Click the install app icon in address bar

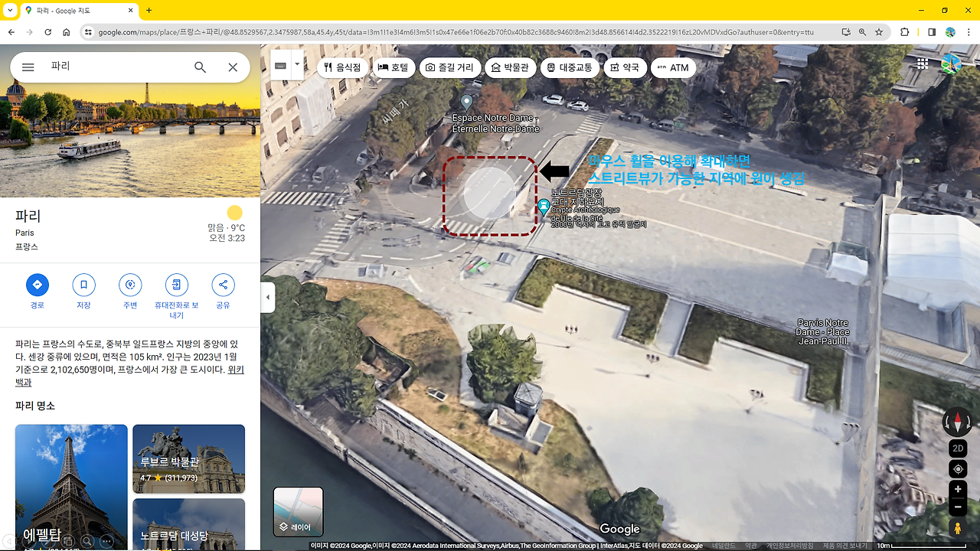pyautogui.click(x=845, y=32)
